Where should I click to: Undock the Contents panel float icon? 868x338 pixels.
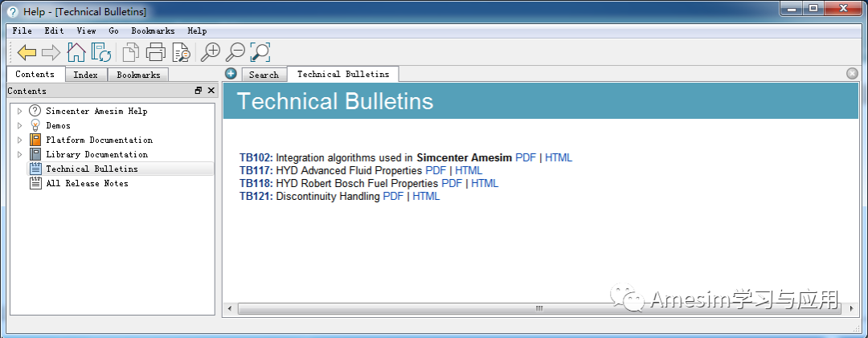[x=199, y=91]
